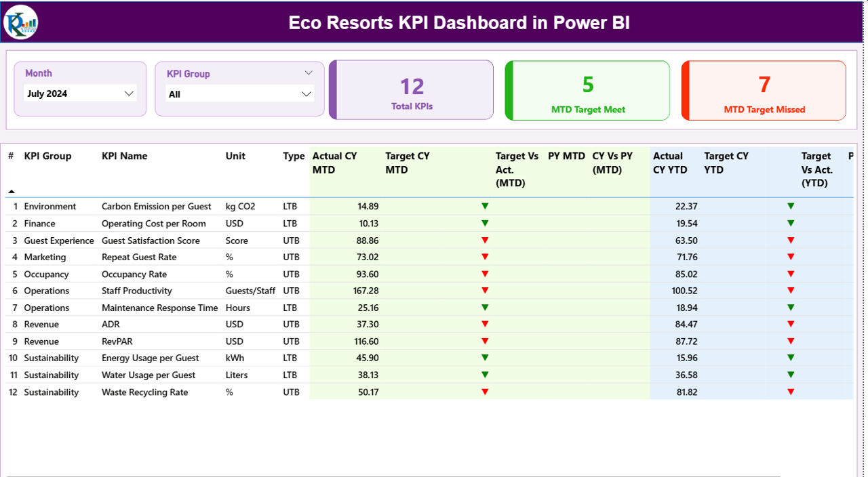Click the Unit column header
The width and height of the screenshot is (868, 477).
[x=235, y=156]
